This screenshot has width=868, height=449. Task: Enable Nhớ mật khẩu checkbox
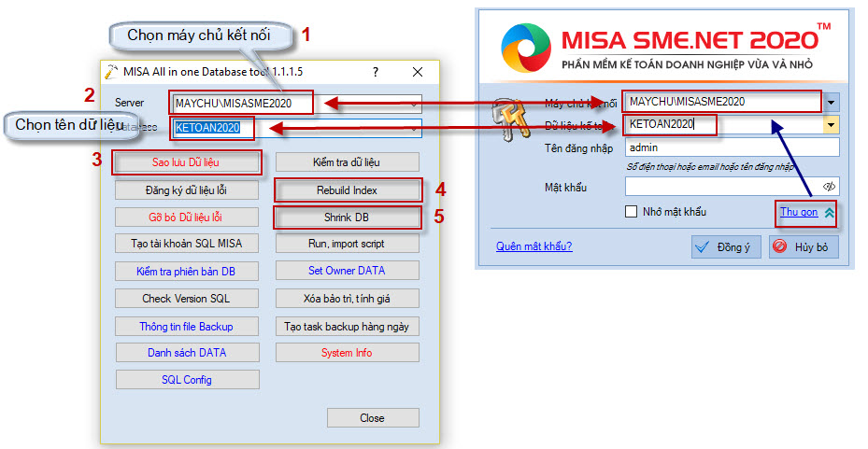631,212
